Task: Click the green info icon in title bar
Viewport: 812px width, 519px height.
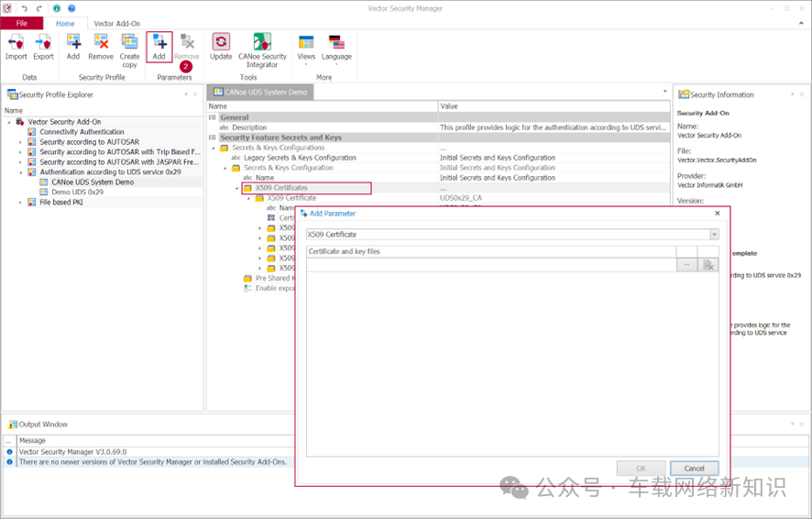Action: 57,8
